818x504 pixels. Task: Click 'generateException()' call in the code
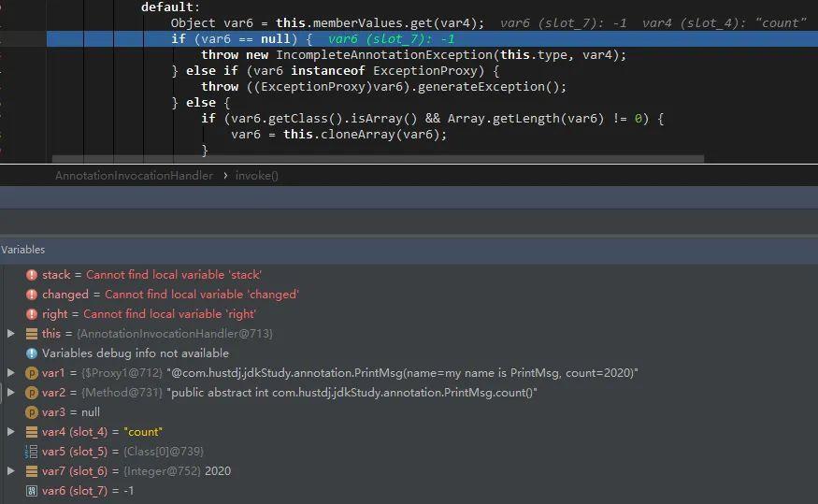click(488, 87)
